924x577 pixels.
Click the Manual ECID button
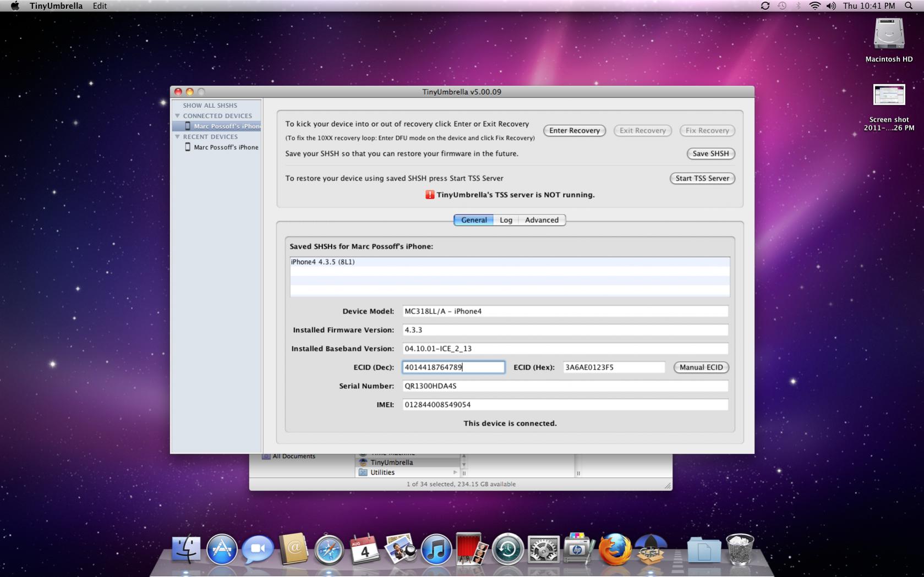point(701,367)
